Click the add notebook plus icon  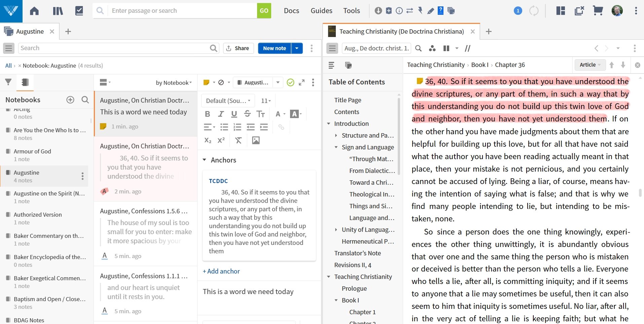point(70,100)
